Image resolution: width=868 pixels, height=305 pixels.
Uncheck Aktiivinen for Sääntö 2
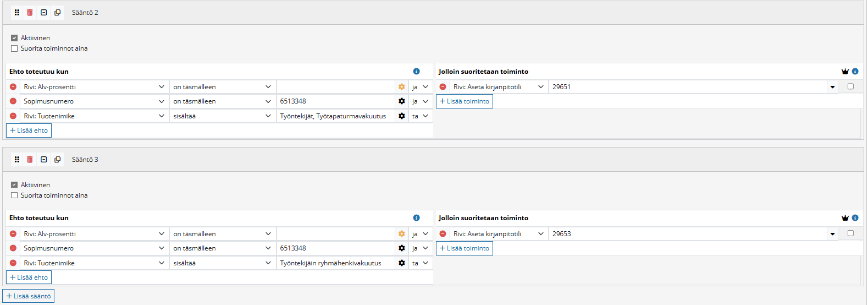[x=14, y=38]
